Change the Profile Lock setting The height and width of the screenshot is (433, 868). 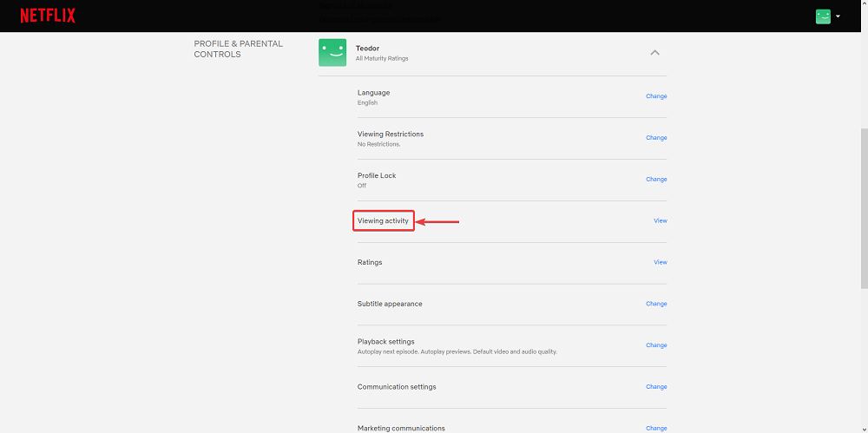pos(656,180)
